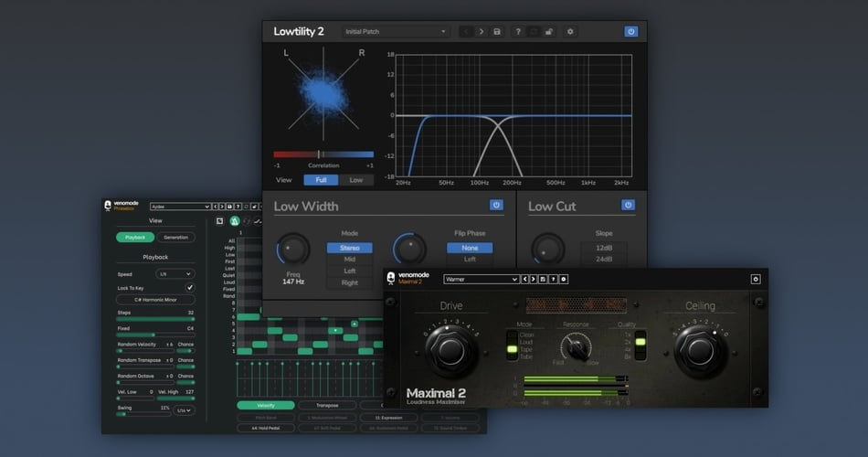Click the Phrasebox square tool icon
This screenshot has height=457, width=868.
tap(219, 221)
